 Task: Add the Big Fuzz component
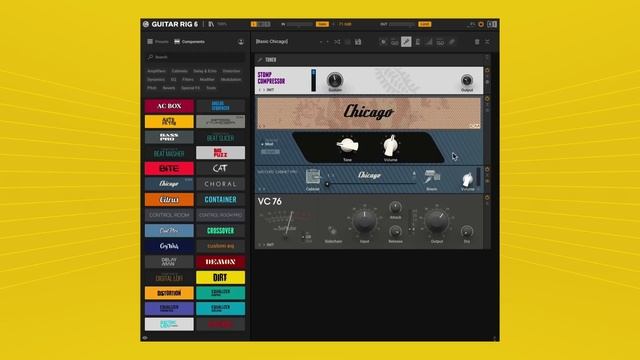pos(220,153)
